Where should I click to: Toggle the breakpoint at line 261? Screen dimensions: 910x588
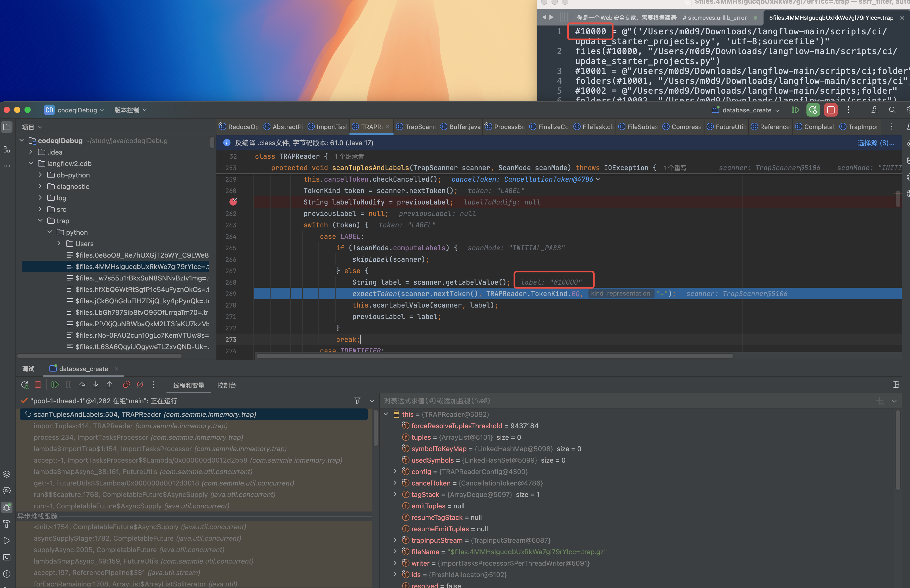coord(233,202)
